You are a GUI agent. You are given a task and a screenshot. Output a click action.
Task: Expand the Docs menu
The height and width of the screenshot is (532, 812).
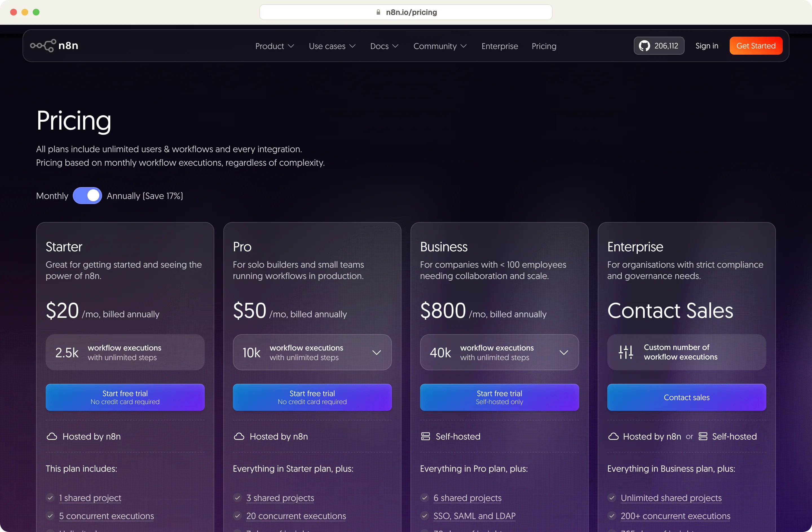(385, 46)
